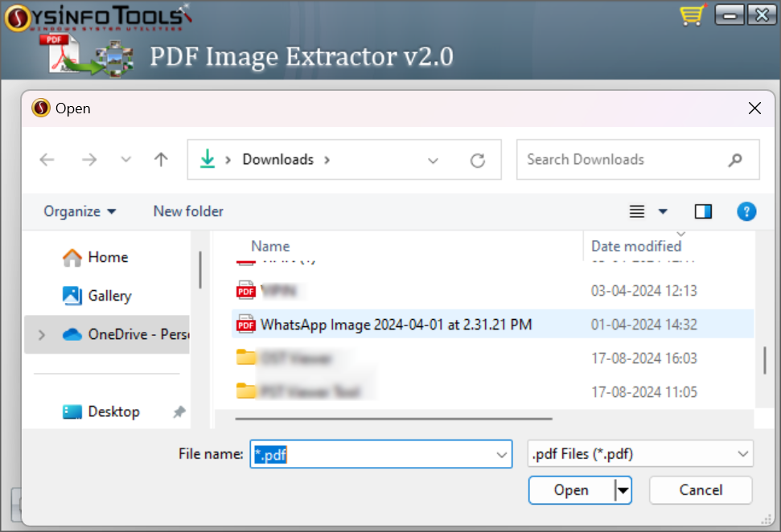This screenshot has width=781, height=532.
Task: Go up one folder level
Action: click(x=161, y=160)
